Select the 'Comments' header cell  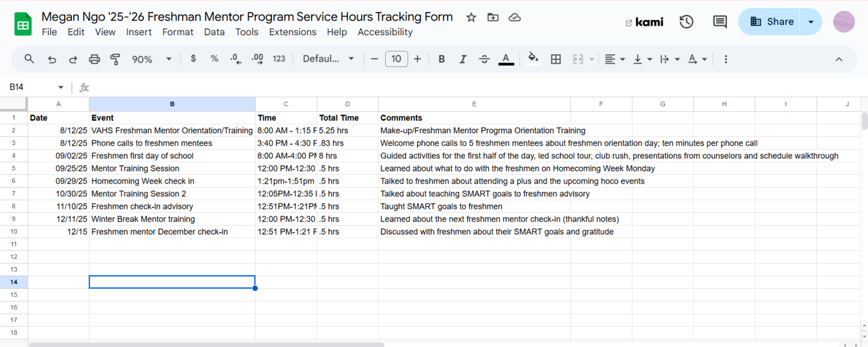click(474, 117)
